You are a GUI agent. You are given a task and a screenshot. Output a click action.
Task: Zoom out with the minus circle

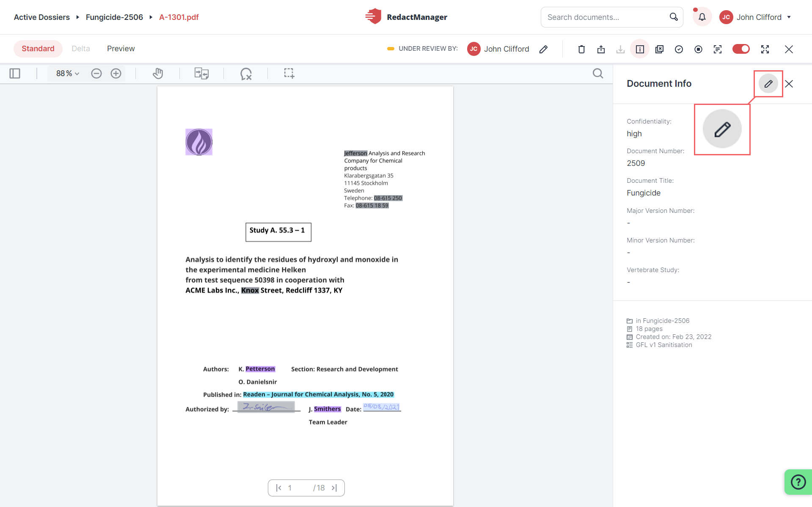tap(96, 73)
